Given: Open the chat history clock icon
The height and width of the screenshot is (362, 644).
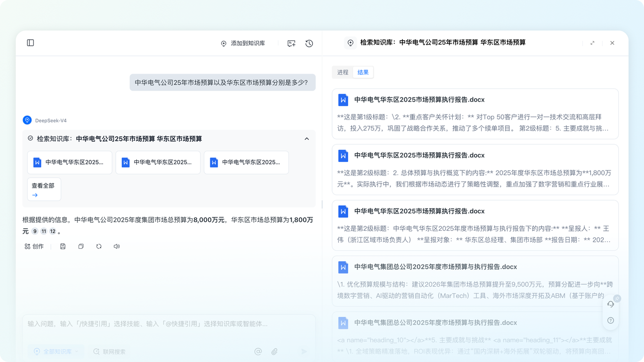Looking at the screenshot, I should [x=309, y=43].
